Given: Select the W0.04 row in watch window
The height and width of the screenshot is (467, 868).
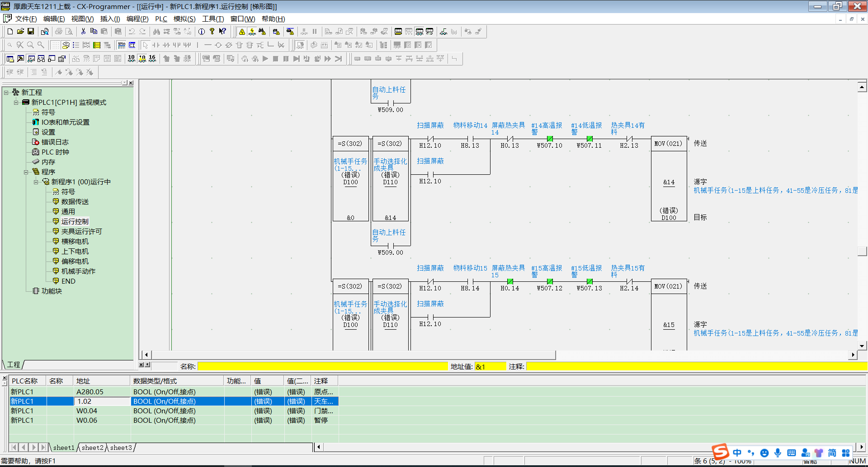Looking at the screenshot, I should pyautogui.click(x=86, y=411).
